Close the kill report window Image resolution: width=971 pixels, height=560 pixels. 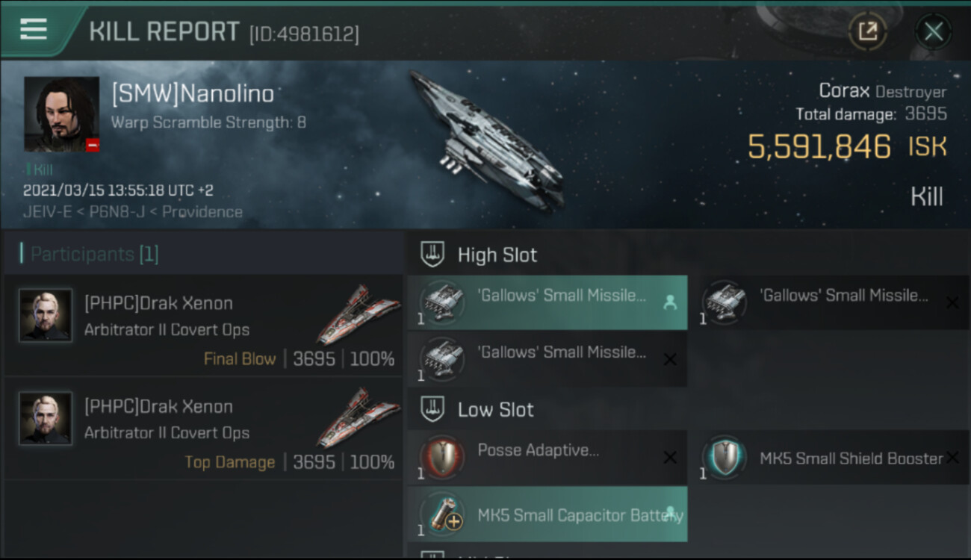pos(933,31)
